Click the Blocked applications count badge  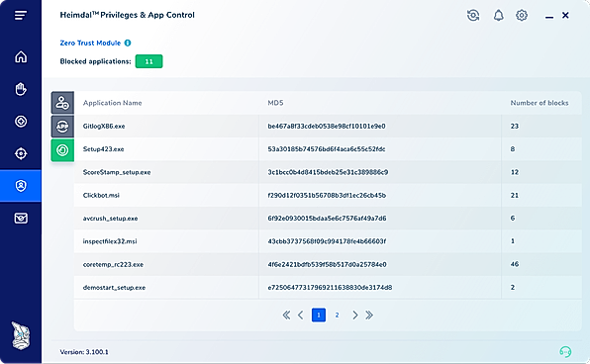[x=149, y=61]
